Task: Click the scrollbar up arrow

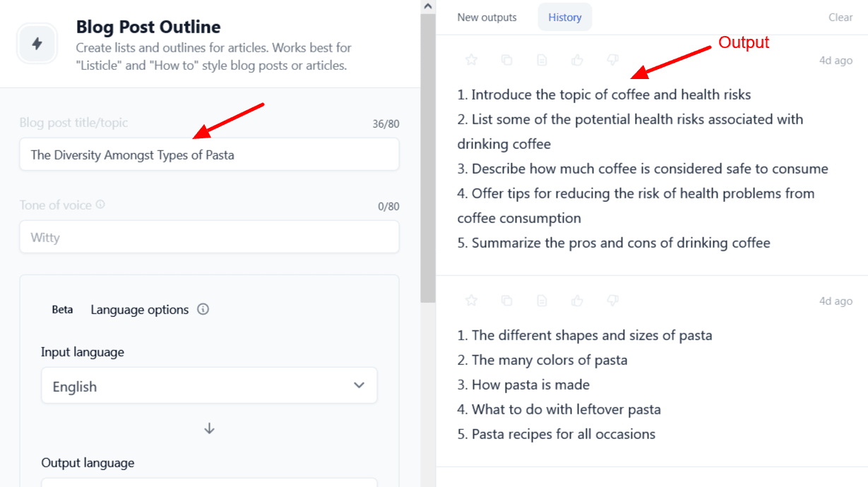Action: pos(428,6)
